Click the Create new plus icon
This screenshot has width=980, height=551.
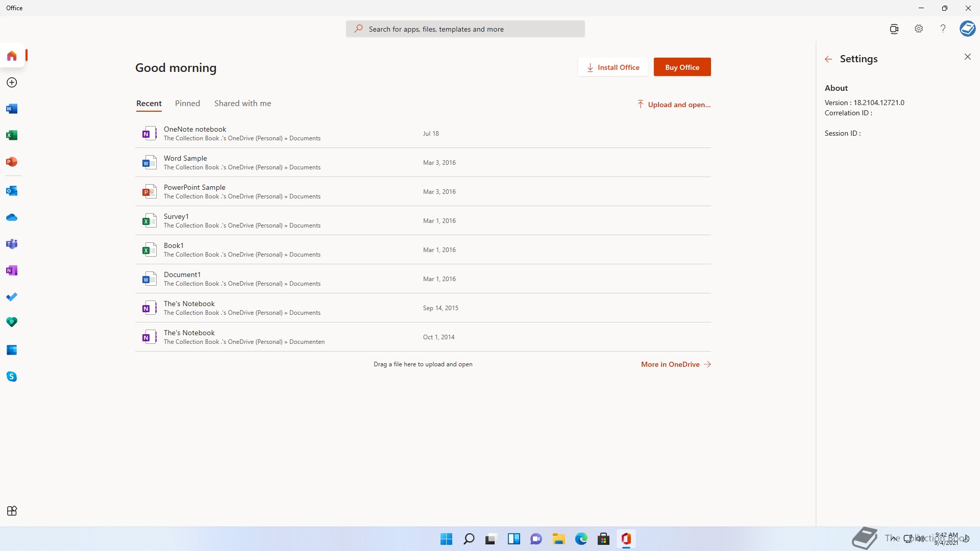click(x=12, y=83)
